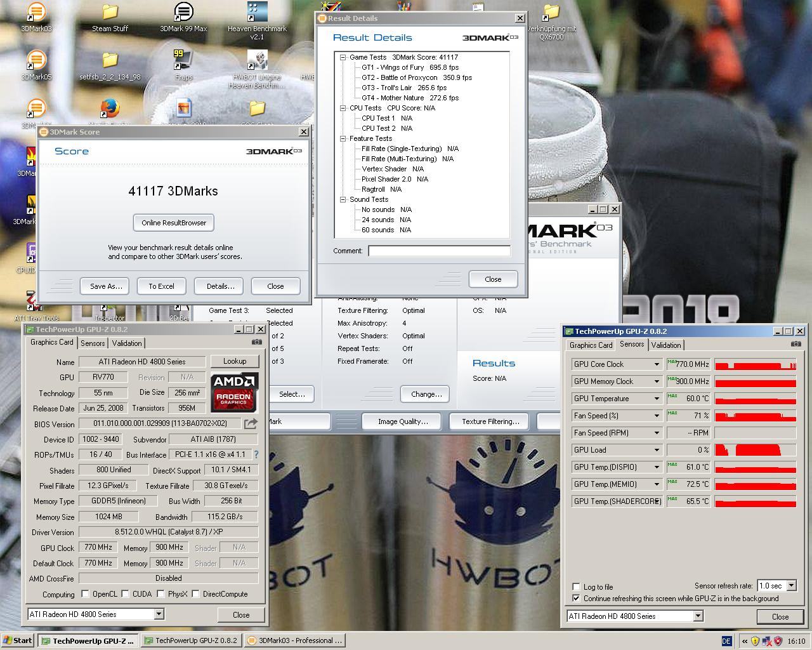Open the 3DMark05 desktop shortcut
812x650 pixels.
(36, 65)
